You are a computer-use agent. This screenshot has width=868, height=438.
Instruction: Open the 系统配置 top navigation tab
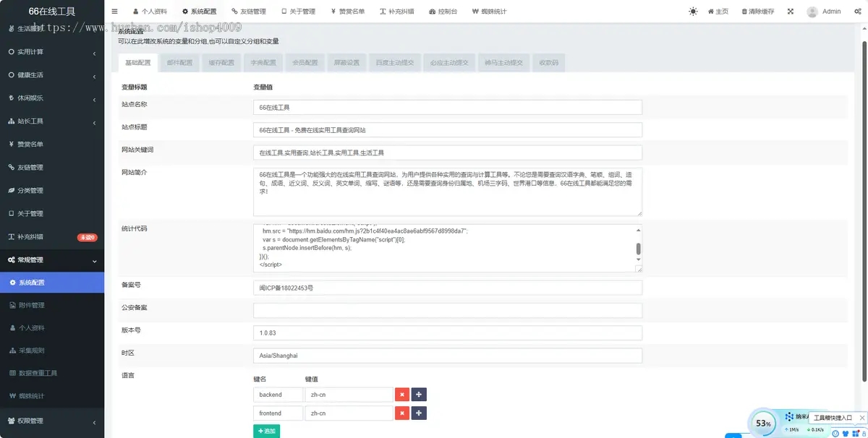point(199,12)
